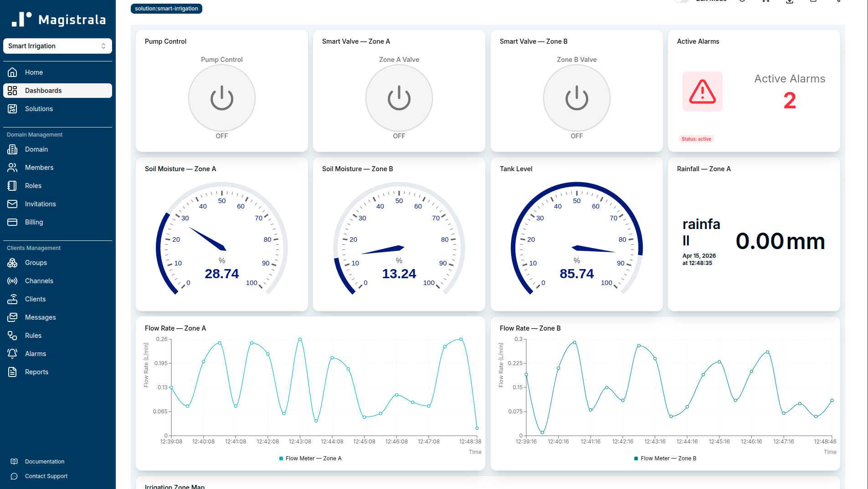
Task: Open the Documentation link
Action: tap(45, 462)
